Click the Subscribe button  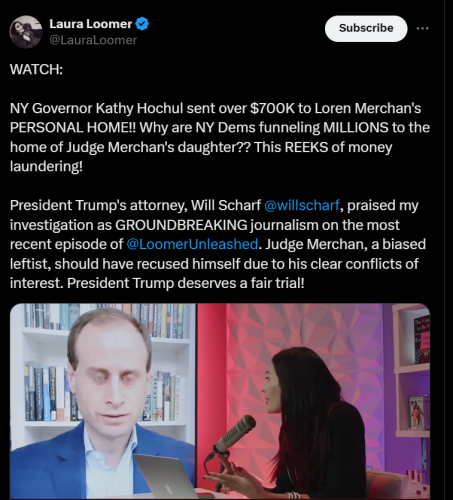[x=366, y=28]
